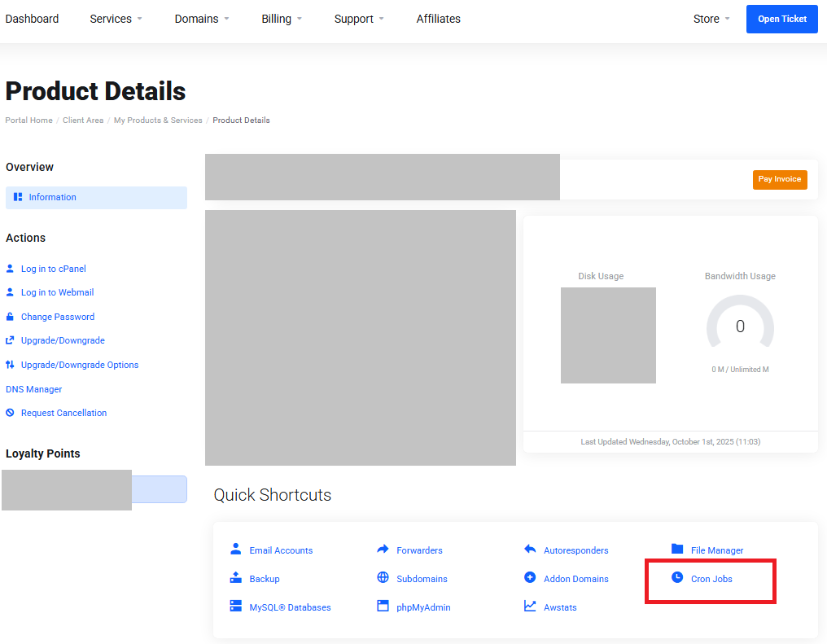Image resolution: width=827 pixels, height=644 pixels.
Task: Click the ban icon beside Request Cancellation
Action: pos(10,413)
